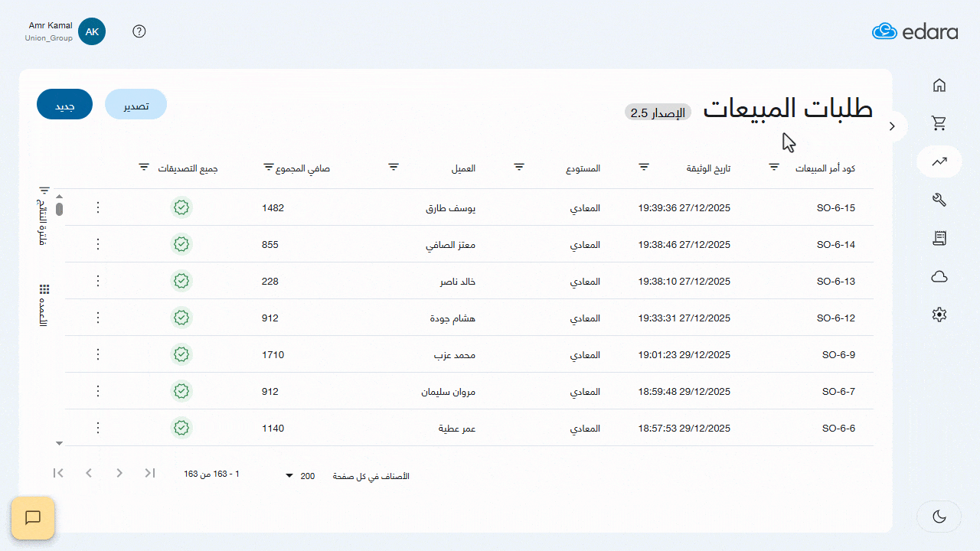
Task: Open row actions menu for SO-6-15
Action: click(x=97, y=207)
